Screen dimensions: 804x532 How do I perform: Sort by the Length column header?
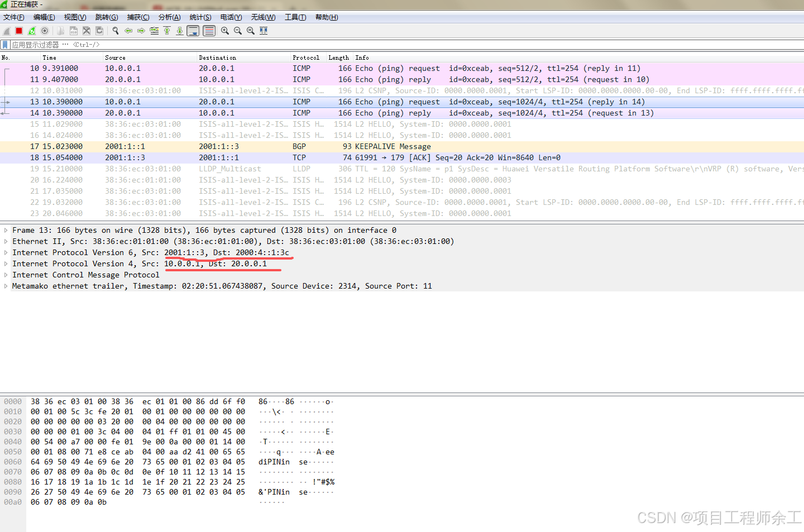coord(339,57)
